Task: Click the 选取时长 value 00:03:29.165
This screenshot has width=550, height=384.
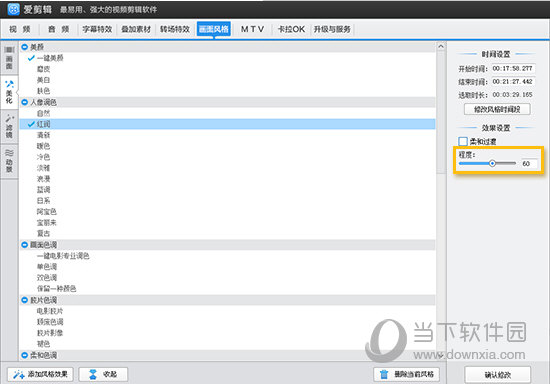Action: [512, 95]
